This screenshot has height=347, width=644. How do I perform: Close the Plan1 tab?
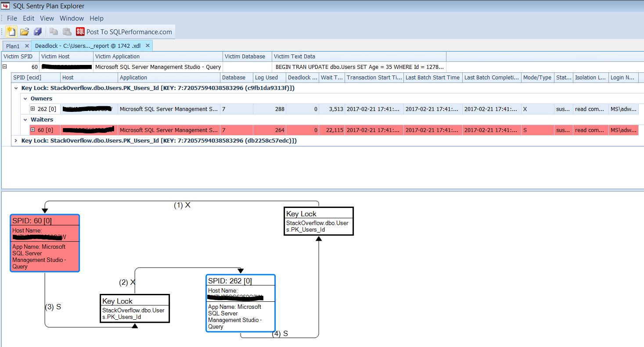[27, 46]
